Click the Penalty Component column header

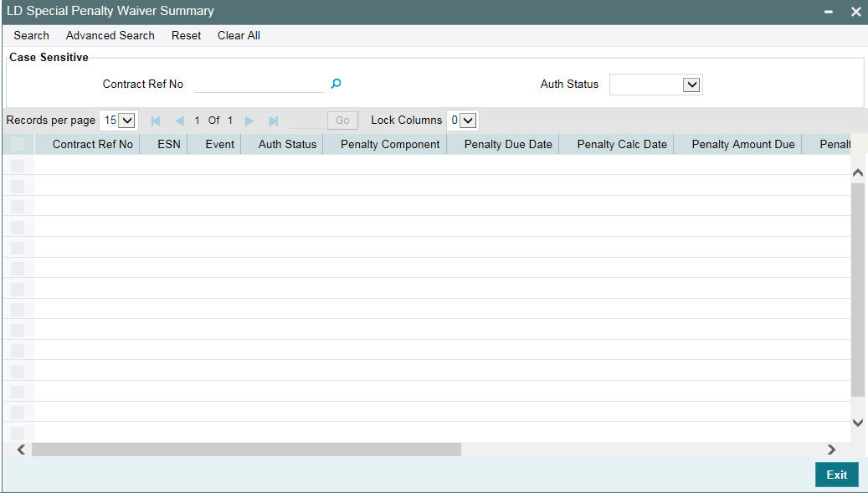point(385,145)
